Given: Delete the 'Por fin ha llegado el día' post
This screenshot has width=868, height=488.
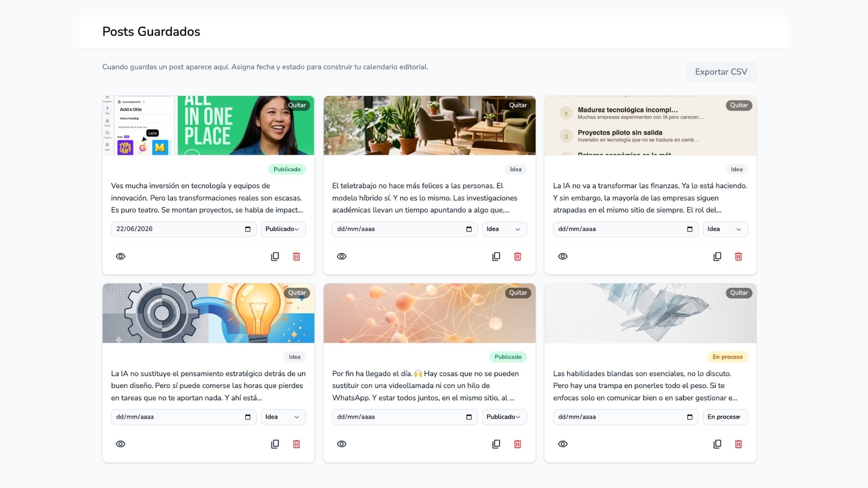Looking at the screenshot, I should tap(518, 444).
